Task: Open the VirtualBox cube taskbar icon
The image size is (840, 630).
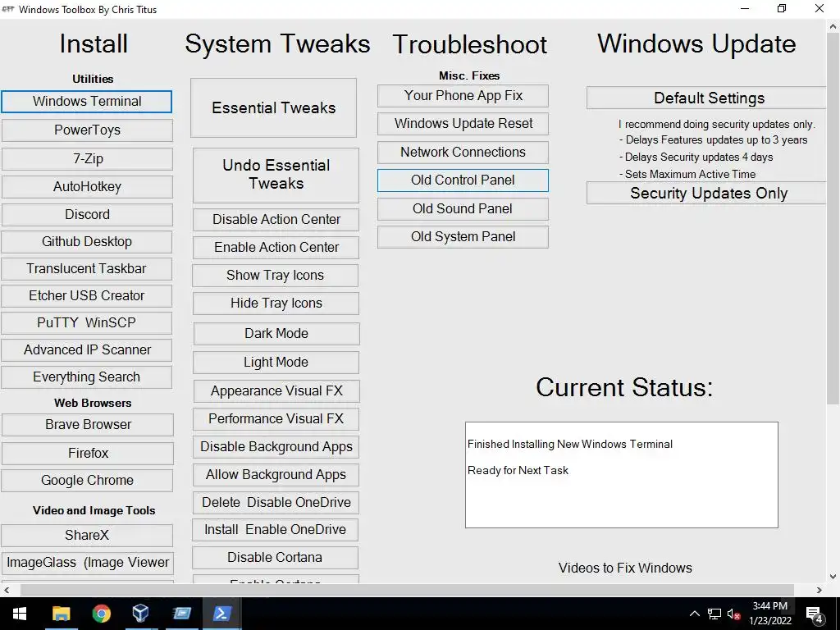Action: 141,614
